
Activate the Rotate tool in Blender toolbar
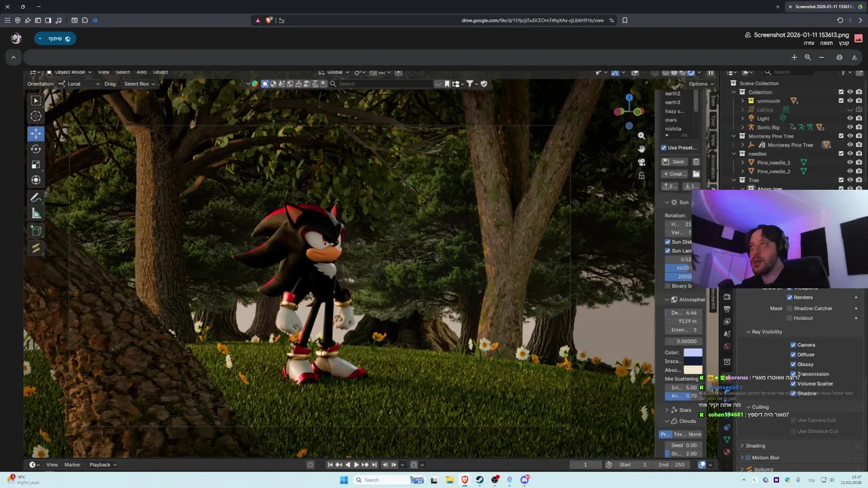(x=36, y=148)
